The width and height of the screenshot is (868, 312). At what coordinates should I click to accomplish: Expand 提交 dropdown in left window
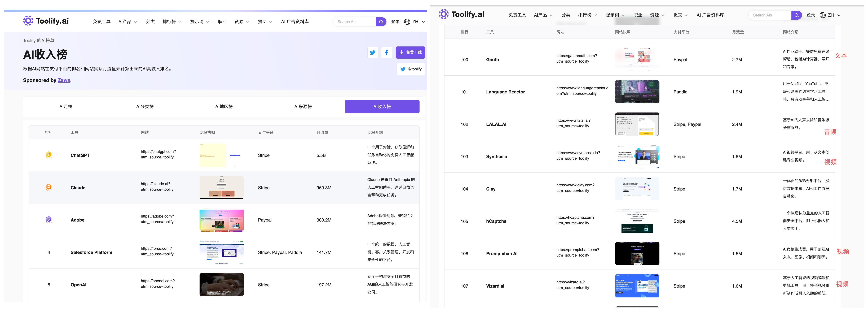tap(265, 22)
